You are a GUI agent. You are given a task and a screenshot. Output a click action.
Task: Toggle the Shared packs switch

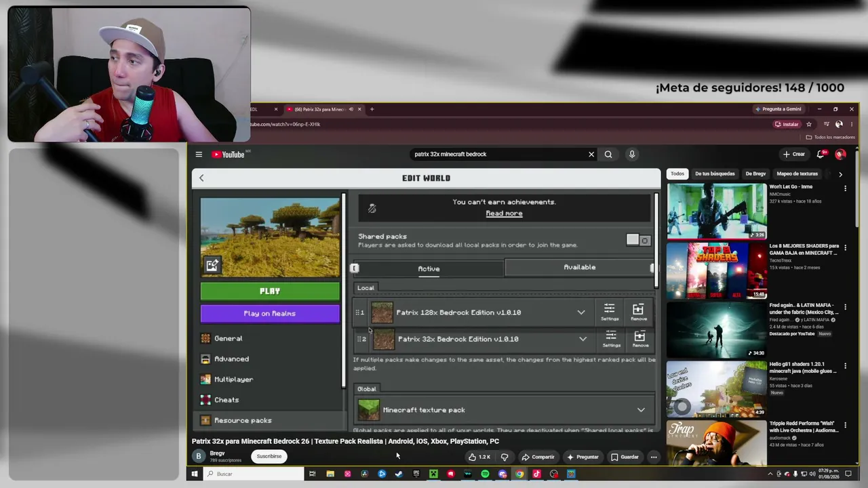[x=638, y=240]
